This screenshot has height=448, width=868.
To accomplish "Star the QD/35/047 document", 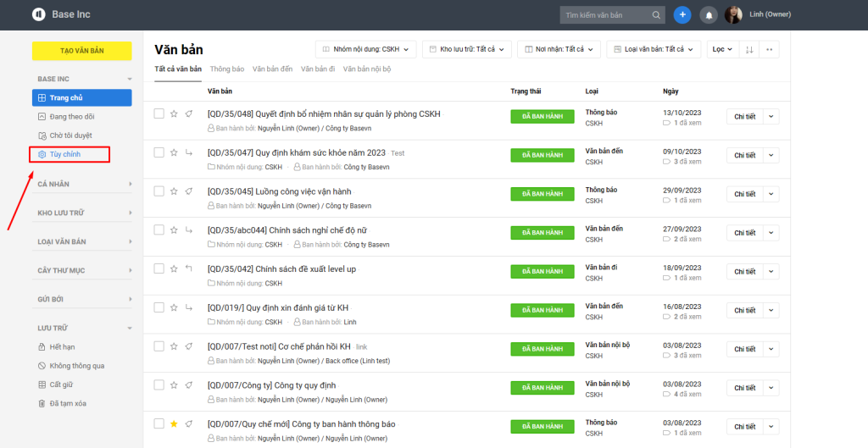I will [174, 152].
